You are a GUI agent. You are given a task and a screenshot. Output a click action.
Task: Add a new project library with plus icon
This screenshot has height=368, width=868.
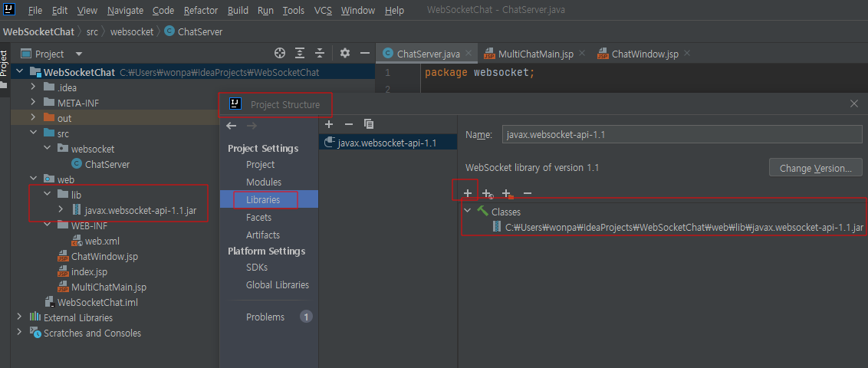329,124
